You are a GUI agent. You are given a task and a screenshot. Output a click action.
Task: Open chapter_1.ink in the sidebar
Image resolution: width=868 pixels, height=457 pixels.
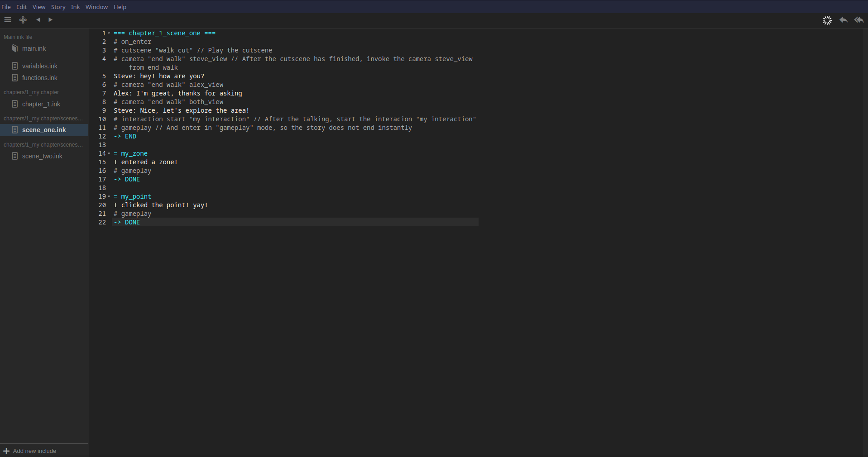pos(41,104)
